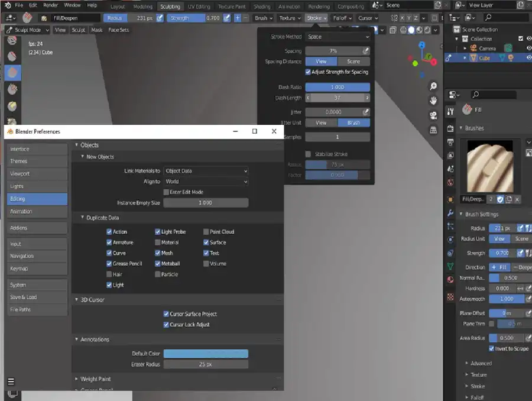Viewport: 532px width, 401px height.
Task: Click the pan hand icon in viewport
Action: tap(433, 101)
